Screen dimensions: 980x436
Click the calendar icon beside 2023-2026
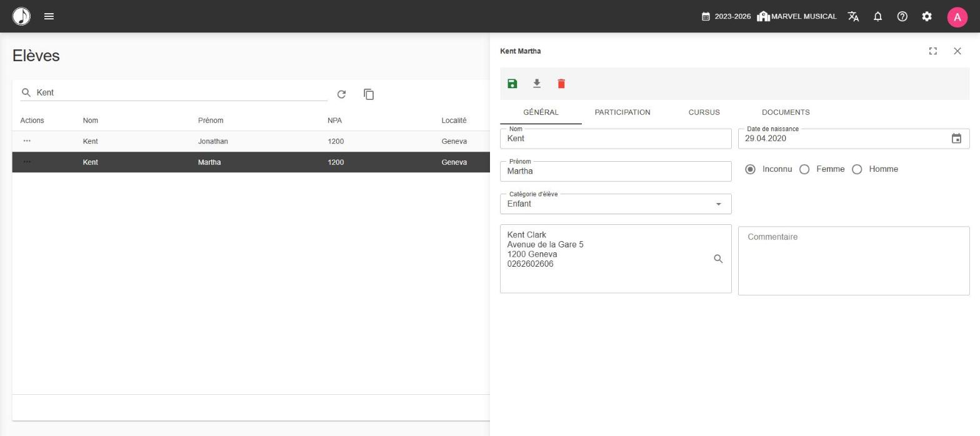coord(706,16)
